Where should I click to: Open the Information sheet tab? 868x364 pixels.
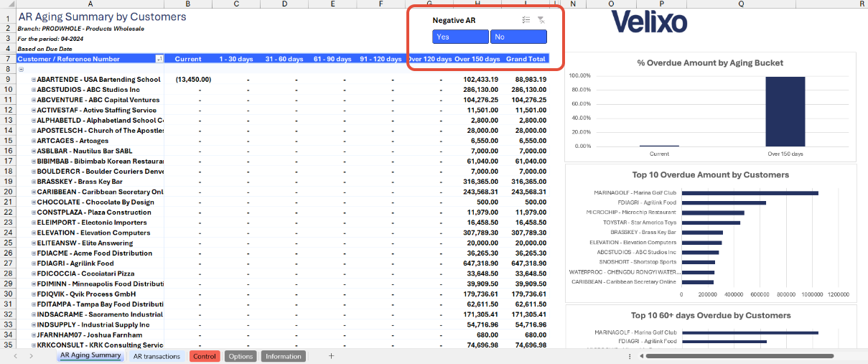coord(284,356)
